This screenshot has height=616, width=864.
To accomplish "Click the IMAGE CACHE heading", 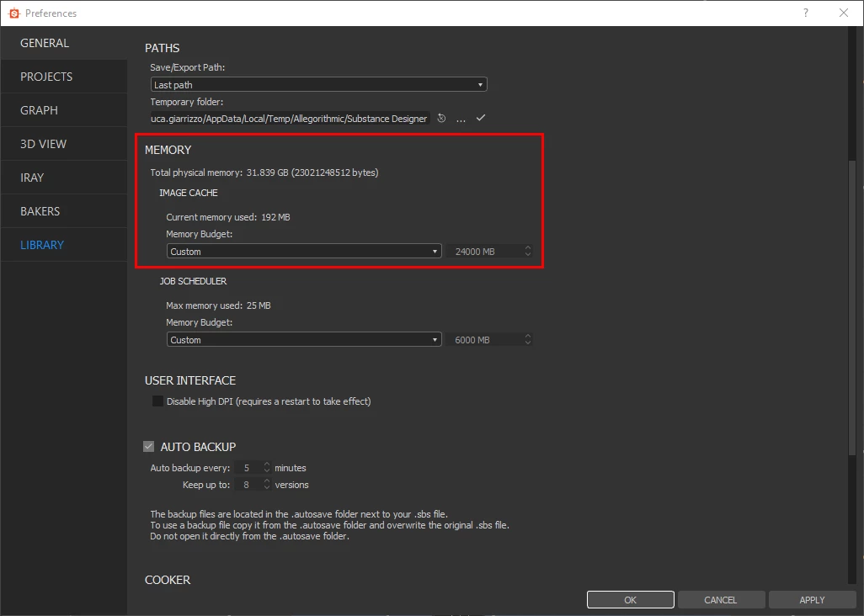I will [x=189, y=193].
